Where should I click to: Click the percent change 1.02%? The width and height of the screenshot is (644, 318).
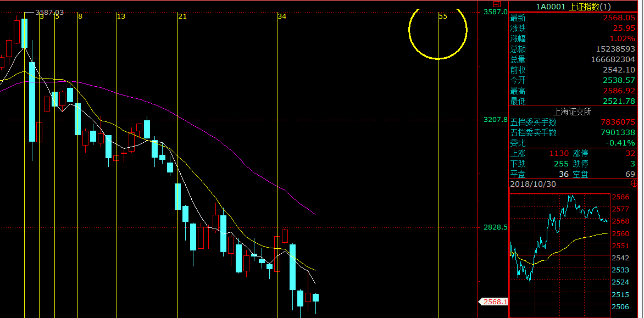(623, 38)
